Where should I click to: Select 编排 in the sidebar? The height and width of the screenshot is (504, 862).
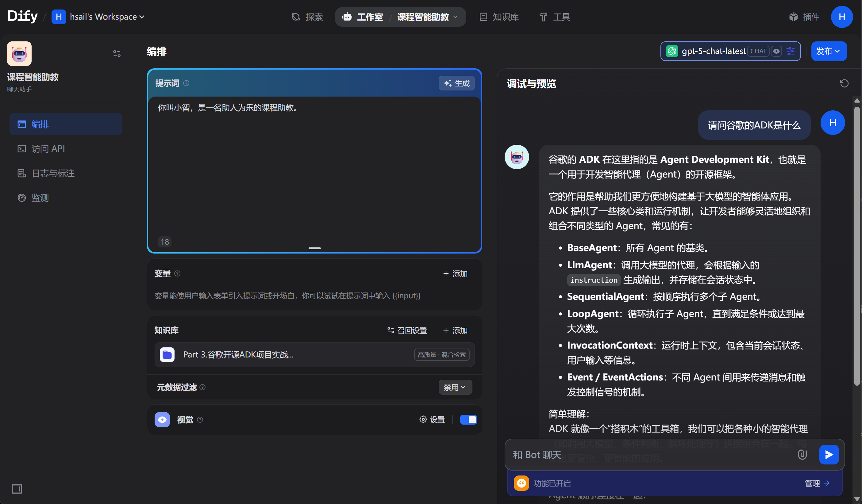point(66,124)
